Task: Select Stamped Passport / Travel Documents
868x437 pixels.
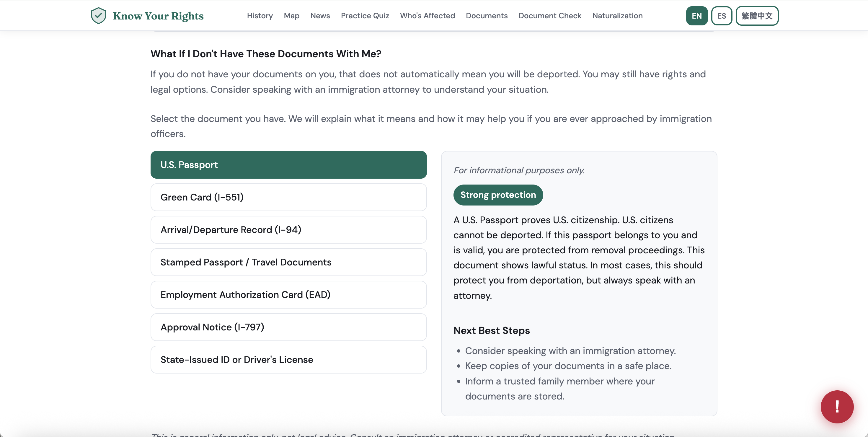Action: 288,262
